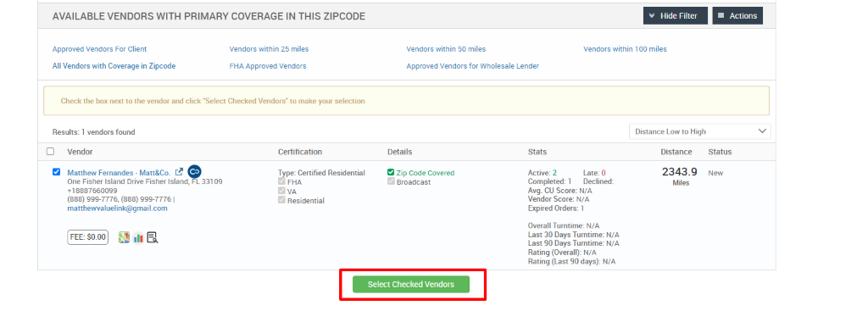The image size is (868, 311).
Task: Toggle the select-all vendors header checkbox
Action: (50, 152)
